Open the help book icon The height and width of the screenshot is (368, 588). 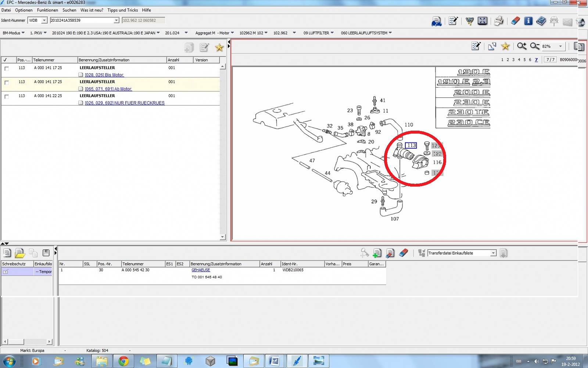(x=541, y=21)
